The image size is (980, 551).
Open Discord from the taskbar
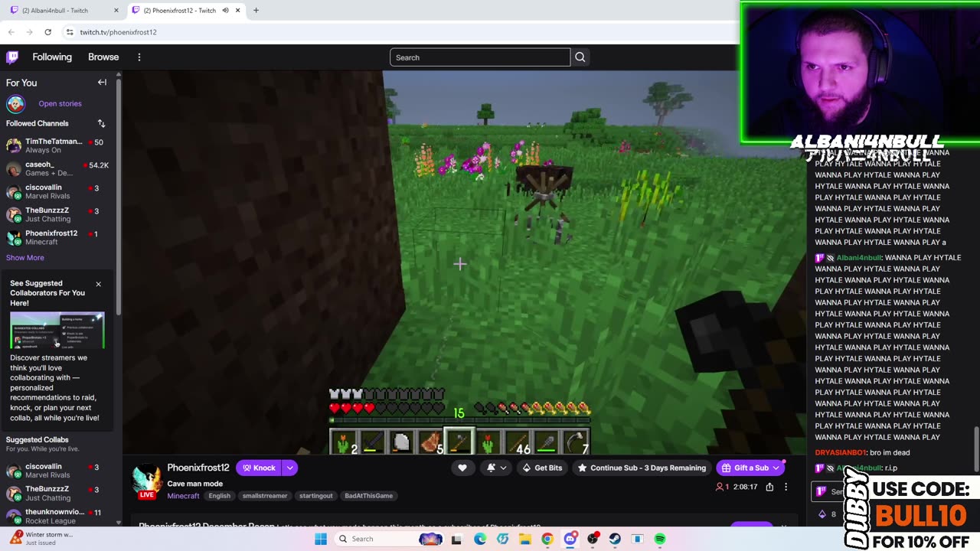(570, 539)
